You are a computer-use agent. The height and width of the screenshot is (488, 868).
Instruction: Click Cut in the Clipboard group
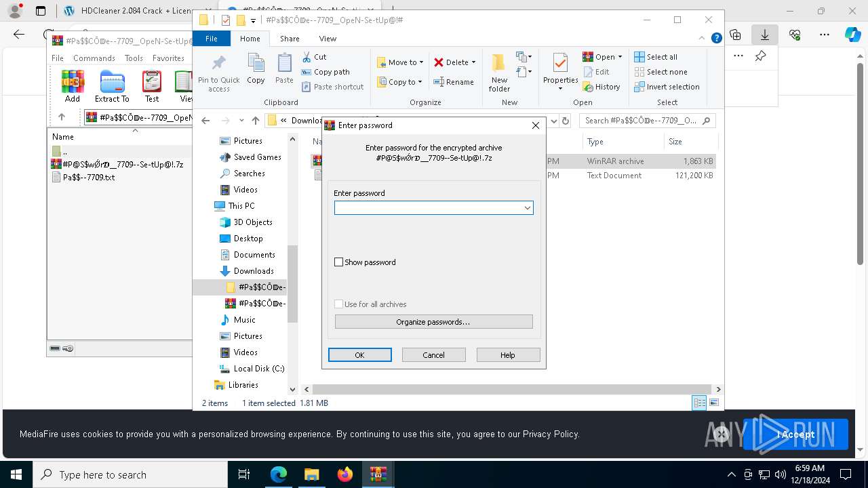(x=315, y=57)
